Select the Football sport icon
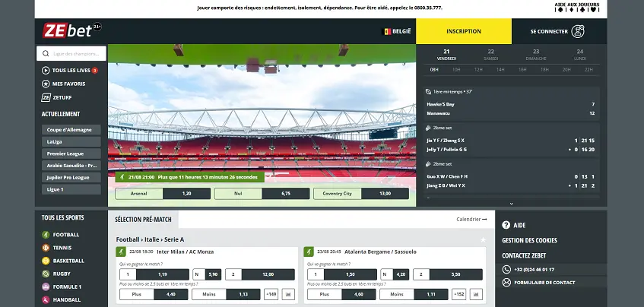This screenshot has height=307, width=644. coord(46,235)
